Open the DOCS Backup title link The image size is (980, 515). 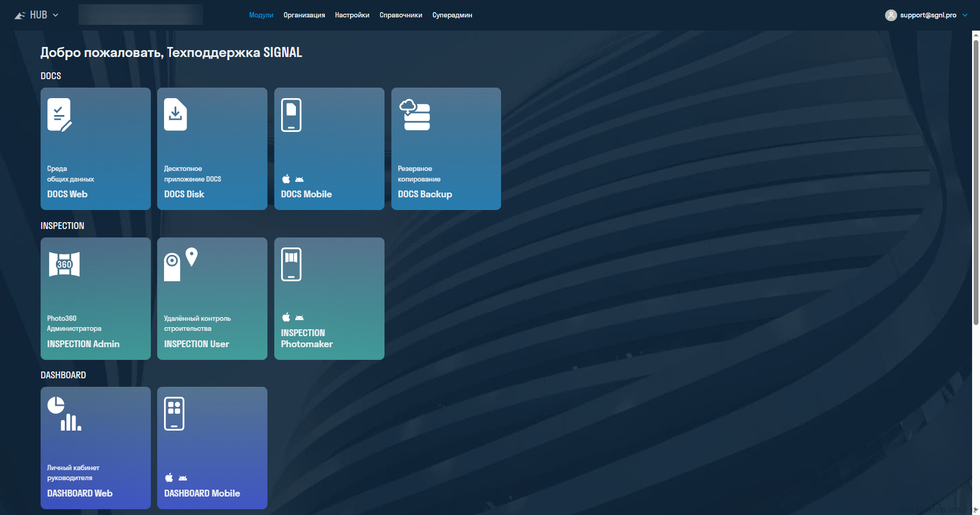[425, 194]
